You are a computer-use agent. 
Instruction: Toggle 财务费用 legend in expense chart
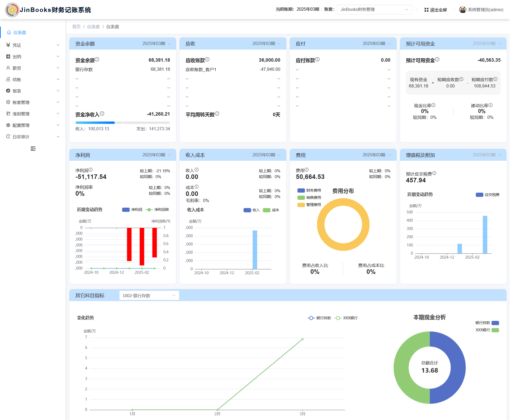(301, 190)
